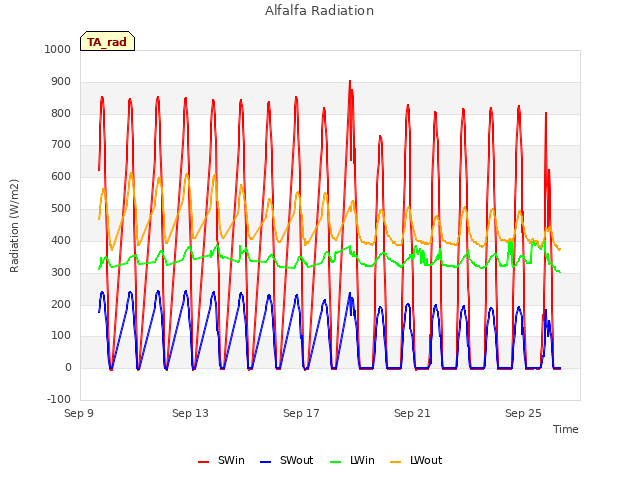The width and height of the screenshot is (640, 480).
Task: Click the Sep 21 x-axis tick label
Action: click(x=412, y=413)
